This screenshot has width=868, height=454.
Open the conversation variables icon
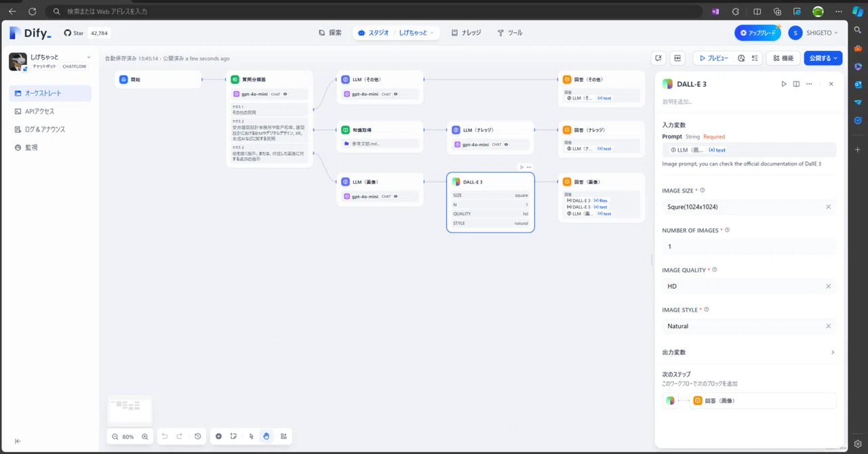click(658, 58)
